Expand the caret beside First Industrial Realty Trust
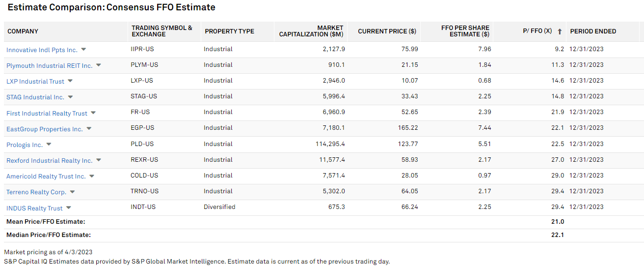 click(93, 113)
